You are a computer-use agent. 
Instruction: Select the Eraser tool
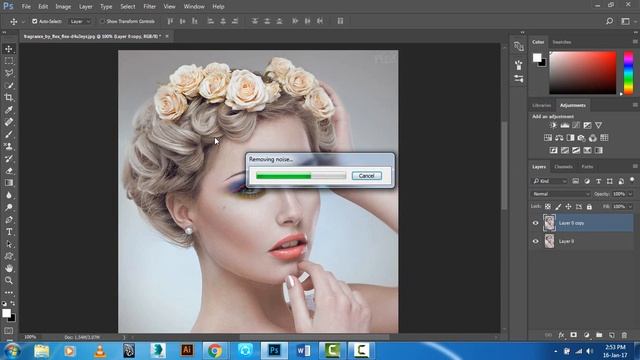(9, 171)
